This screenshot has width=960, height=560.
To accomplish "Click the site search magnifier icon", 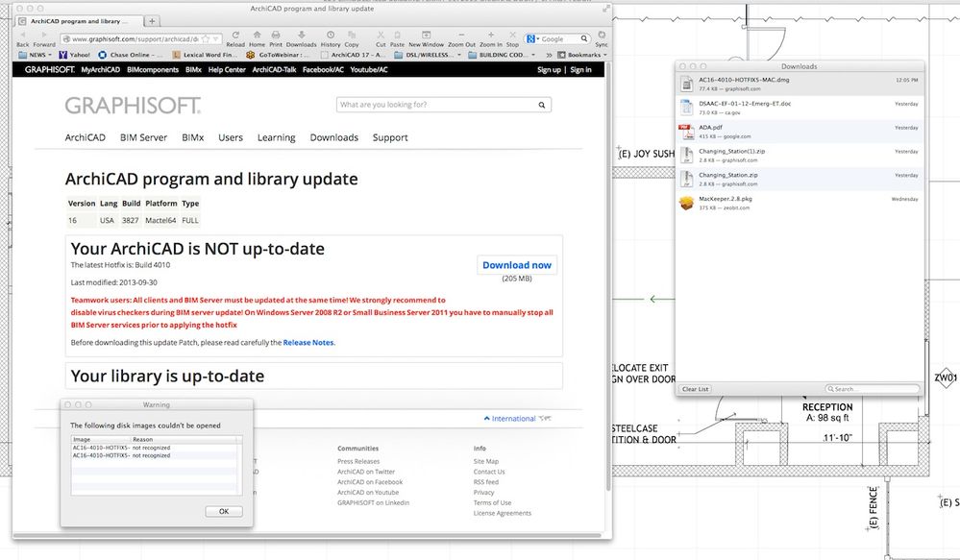I will pos(542,105).
